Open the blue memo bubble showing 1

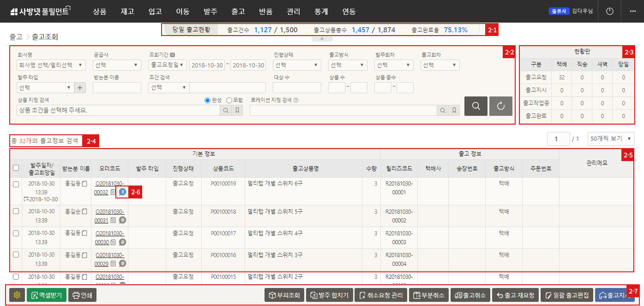[122, 192]
